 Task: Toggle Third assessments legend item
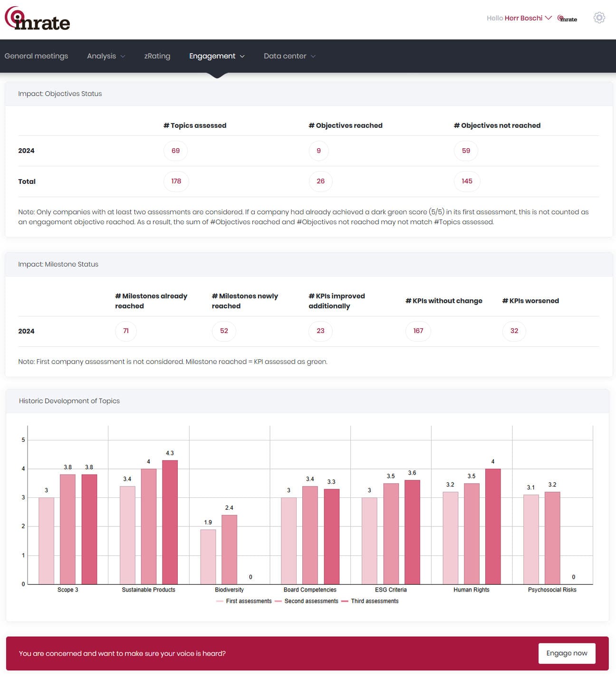tap(370, 601)
